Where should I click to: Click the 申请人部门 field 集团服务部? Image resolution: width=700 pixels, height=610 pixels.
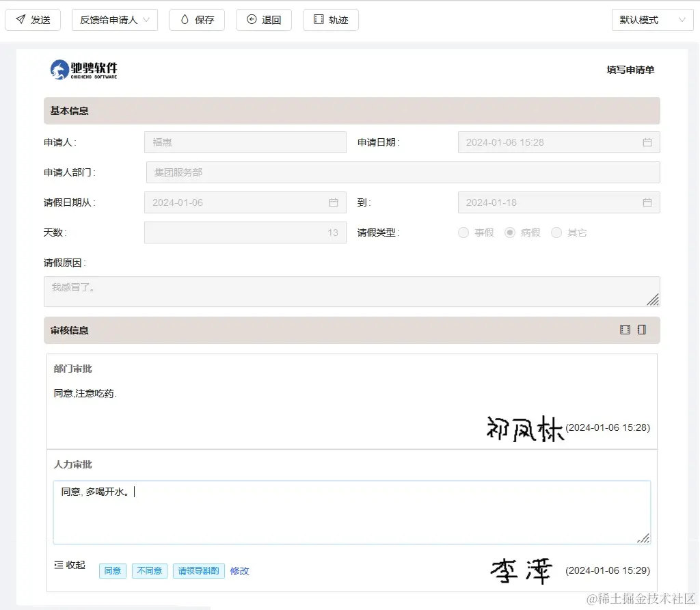click(x=403, y=172)
